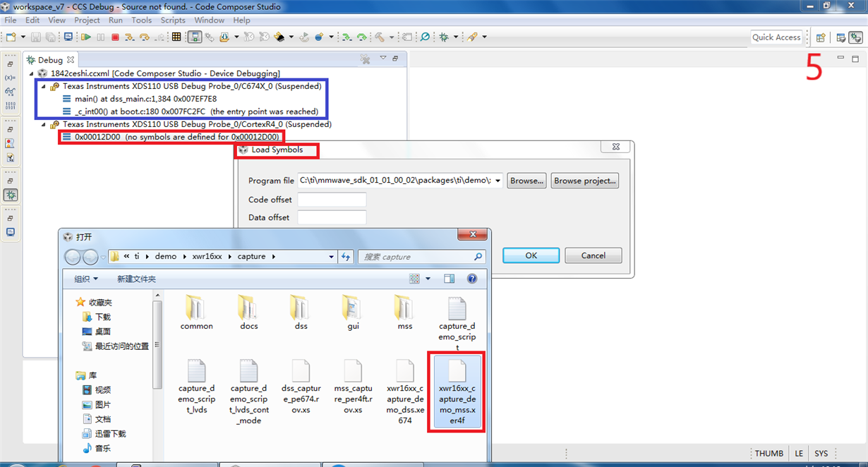Select the dss_capture_pe674.rov.xs file
This screenshot has height=467, width=868.
point(301,387)
